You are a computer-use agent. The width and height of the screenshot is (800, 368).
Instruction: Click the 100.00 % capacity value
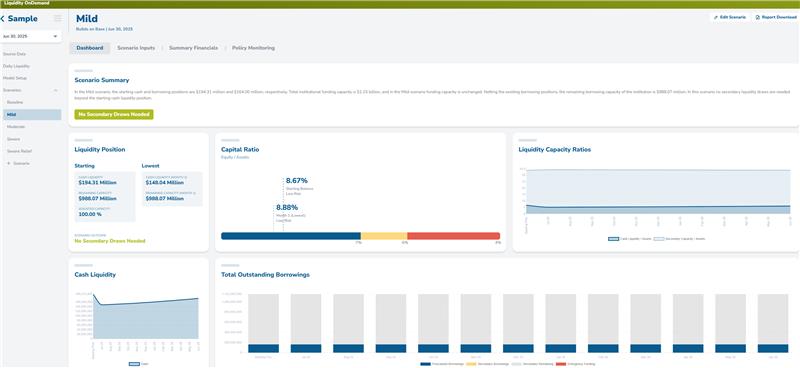(x=90, y=214)
